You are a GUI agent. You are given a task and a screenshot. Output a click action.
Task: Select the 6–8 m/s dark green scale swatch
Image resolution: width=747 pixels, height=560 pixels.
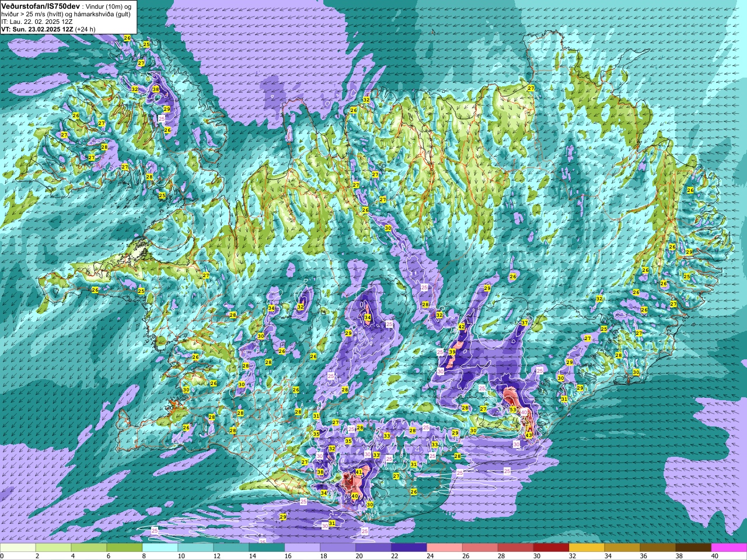[x=125, y=548]
